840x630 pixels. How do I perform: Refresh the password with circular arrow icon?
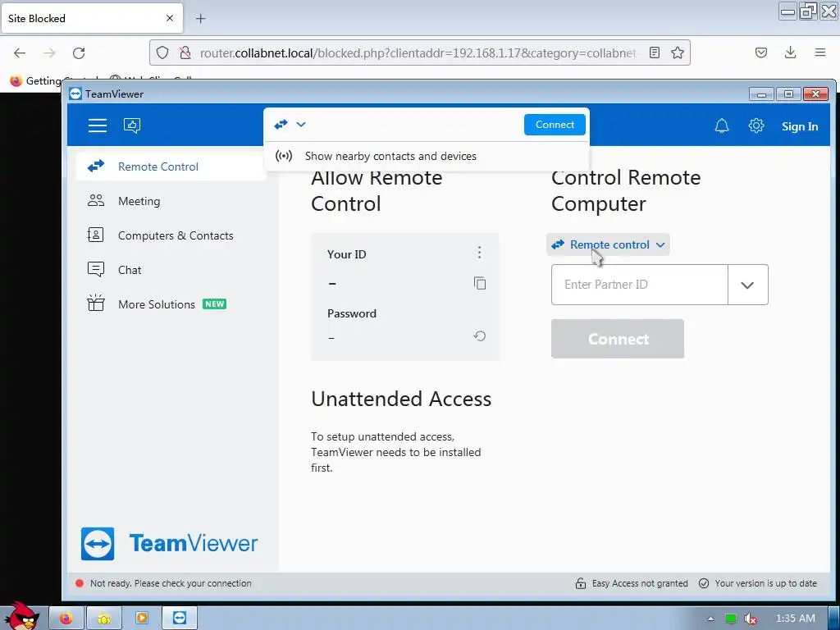point(479,336)
